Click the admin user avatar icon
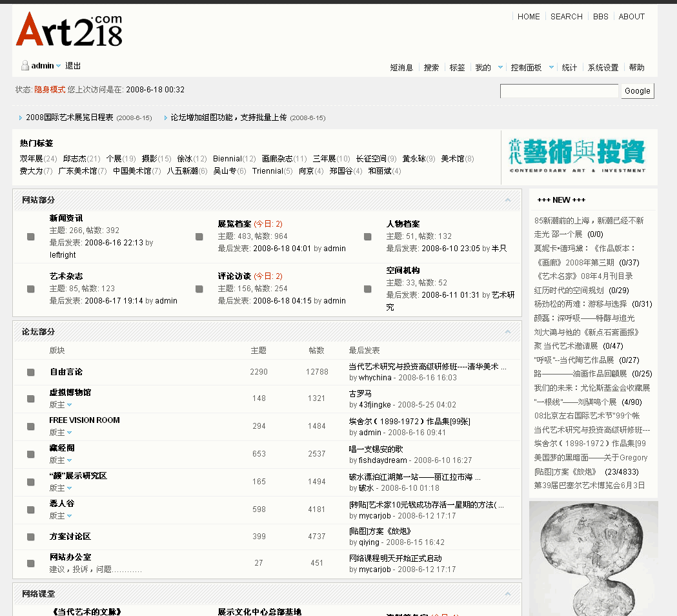This screenshot has height=616, width=677. coord(25,65)
